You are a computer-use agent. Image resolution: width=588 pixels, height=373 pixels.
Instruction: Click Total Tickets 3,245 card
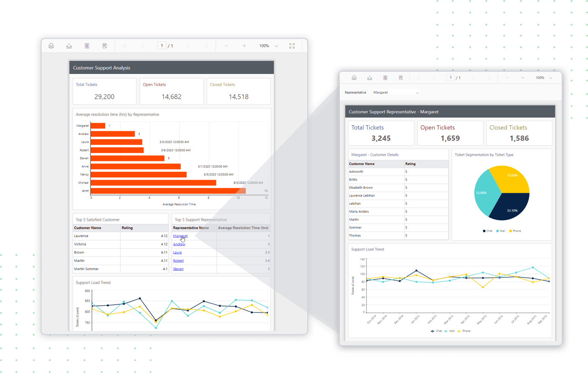click(x=381, y=133)
